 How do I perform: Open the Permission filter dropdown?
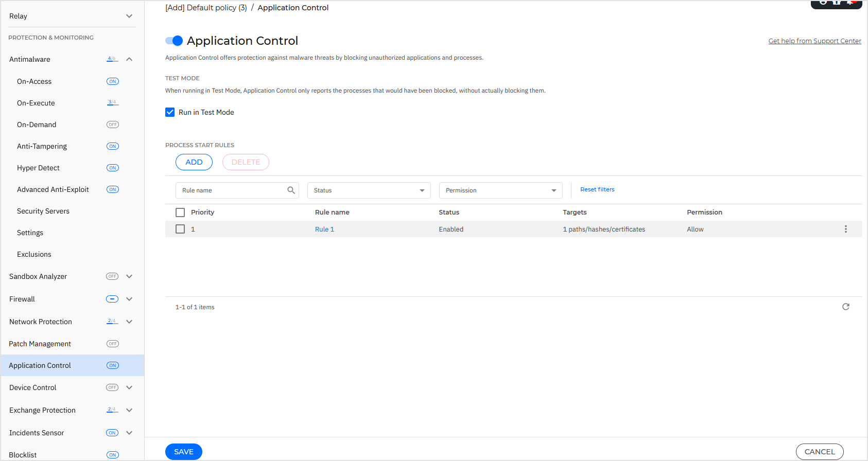tap(501, 190)
